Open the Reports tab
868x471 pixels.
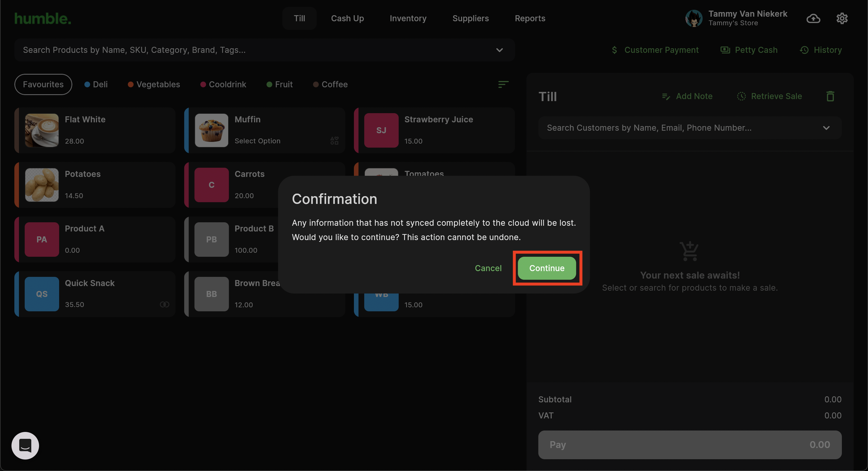pyautogui.click(x=530, y=18)
